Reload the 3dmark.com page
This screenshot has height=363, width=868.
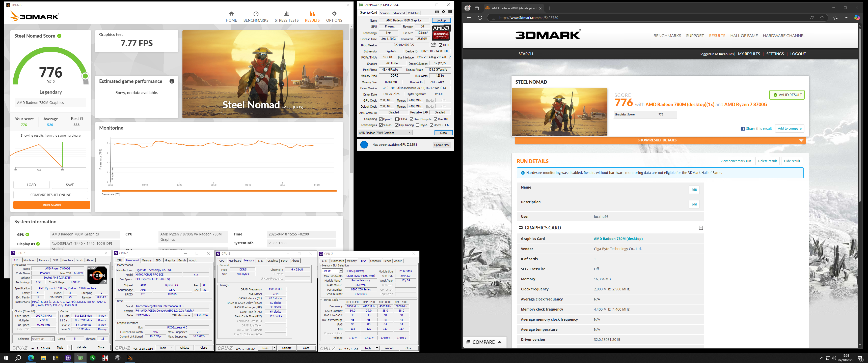[480, 17]
